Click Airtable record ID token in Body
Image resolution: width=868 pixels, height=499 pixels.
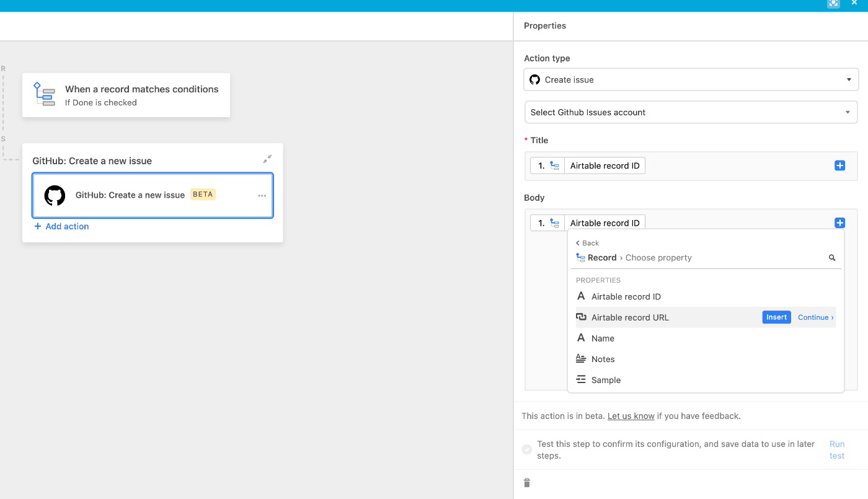click(x=588, y=223)
